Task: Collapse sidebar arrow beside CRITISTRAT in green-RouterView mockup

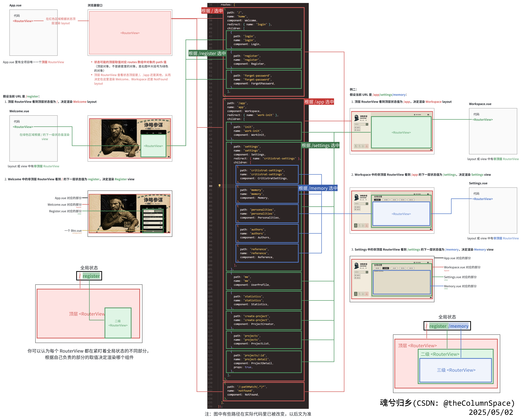Action: (x=366, y=120)
